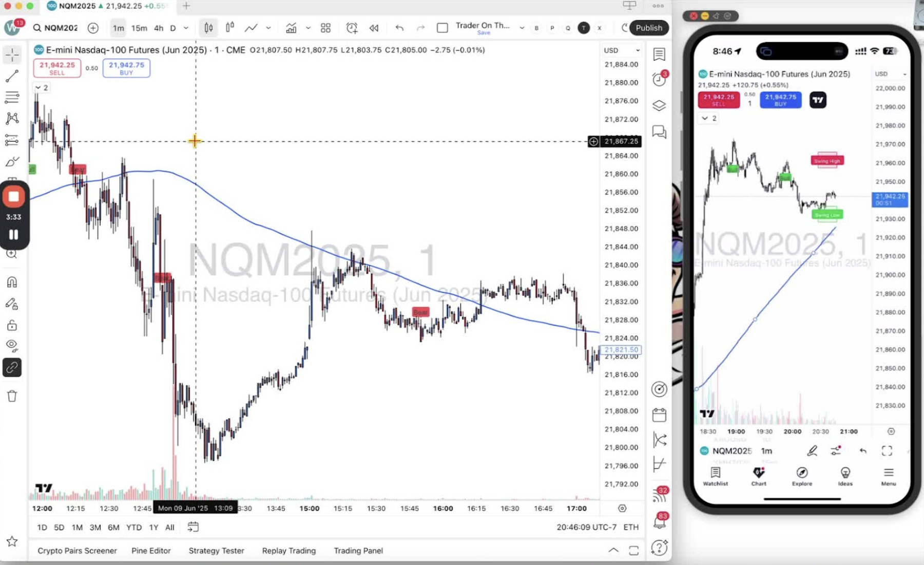This screenshot has height=565, width=924.
Task: Collapse the indicator legend showing 2
Action: coord(42,88)
